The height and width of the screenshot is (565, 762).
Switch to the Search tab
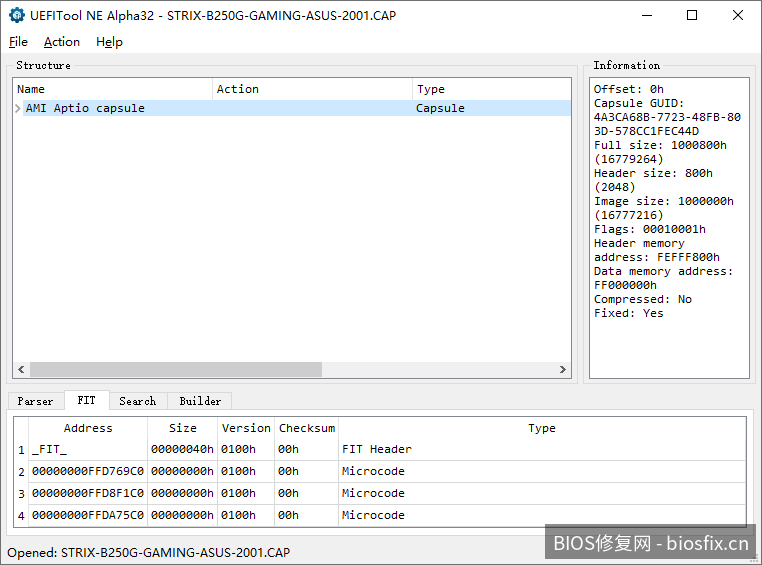137,401
